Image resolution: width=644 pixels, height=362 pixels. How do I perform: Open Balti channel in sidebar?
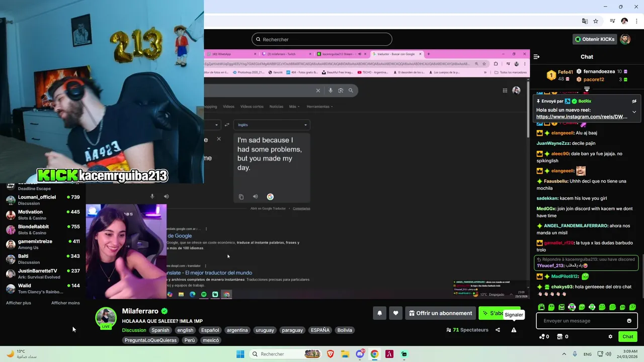click(x=43, y=259)
